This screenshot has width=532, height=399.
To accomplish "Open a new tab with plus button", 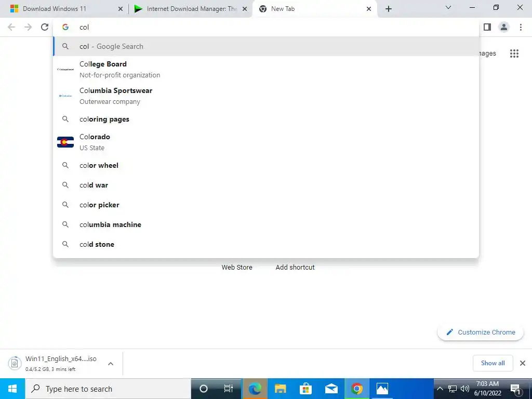I will (x=389, y=9).
